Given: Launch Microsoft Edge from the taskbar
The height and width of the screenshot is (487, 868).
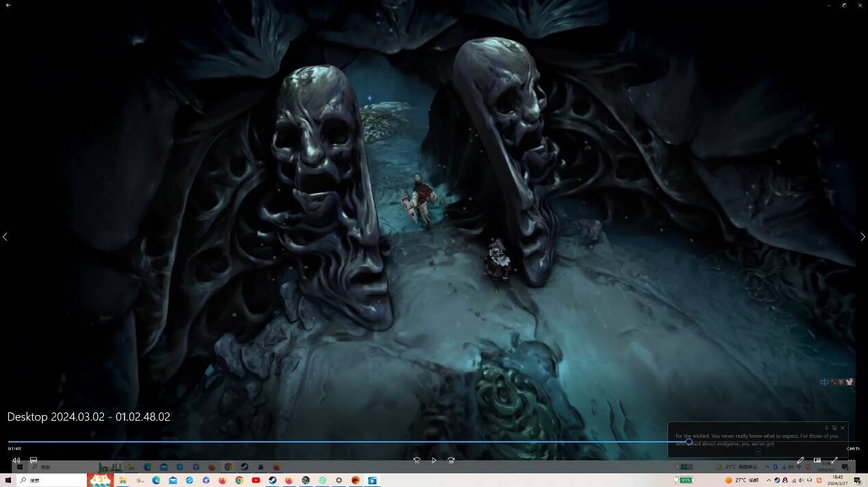Looking at the screenshot, I should [x=156, y=480].
